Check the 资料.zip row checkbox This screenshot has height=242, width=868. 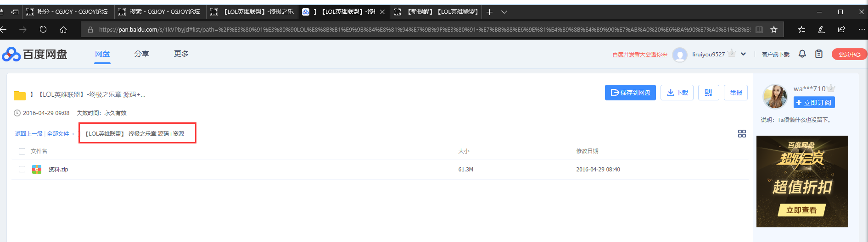tap(22, 169)
